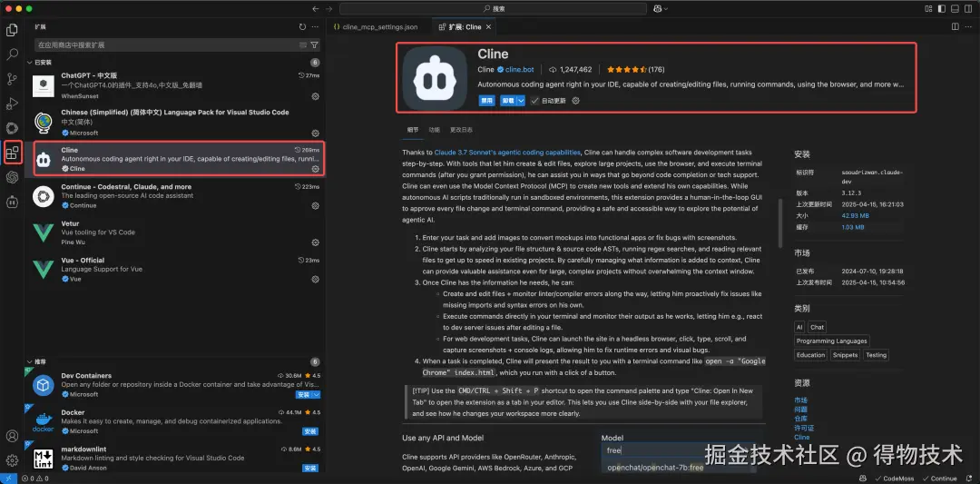The height and width of the screenshot is (484, 980).
Task: Collapse the installed extensions section
Action: tap(29, 63)
